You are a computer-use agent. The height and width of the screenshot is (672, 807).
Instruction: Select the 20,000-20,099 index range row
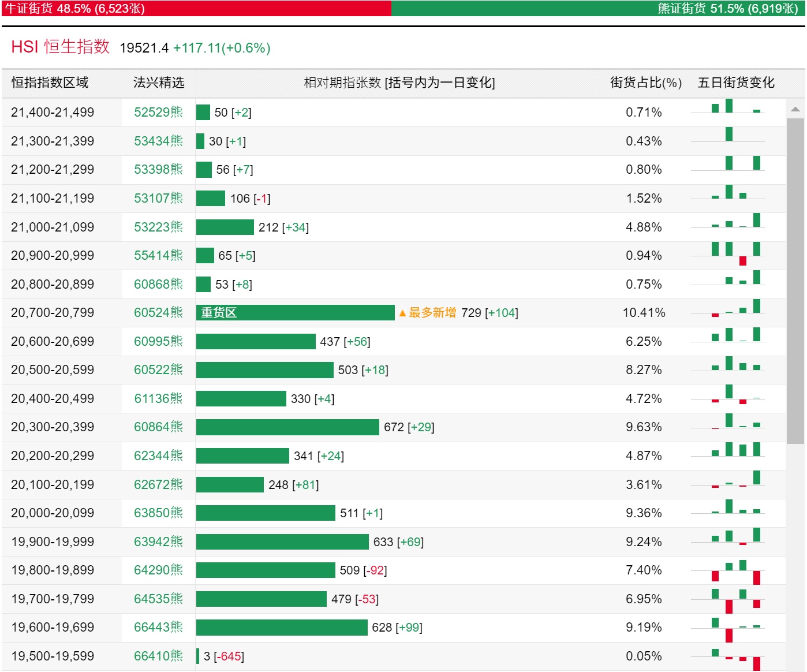[53, 513]
